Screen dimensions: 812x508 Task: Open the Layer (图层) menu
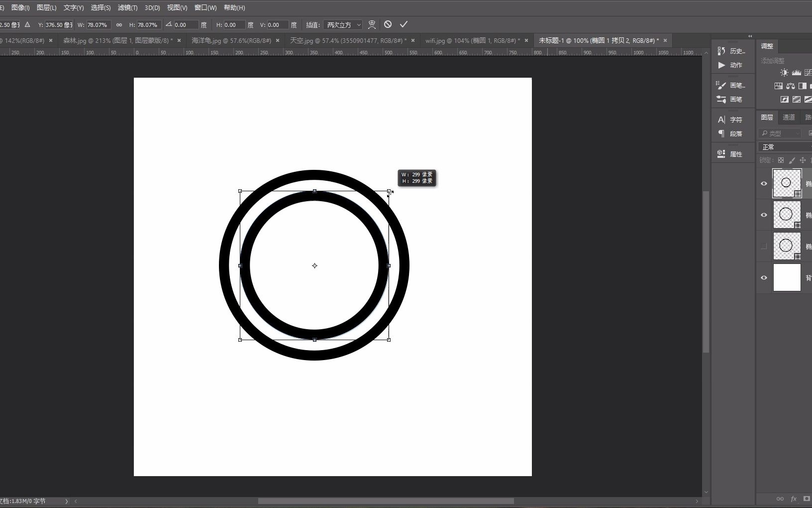pyautogui.click(x=47, y=7)
